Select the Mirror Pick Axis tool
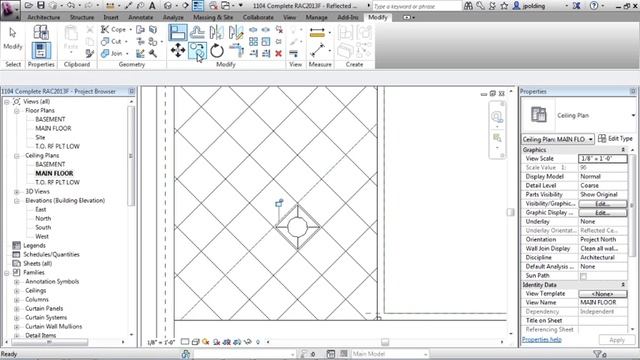Viewport: 640px width, 360px height. (x=216, y=32)
